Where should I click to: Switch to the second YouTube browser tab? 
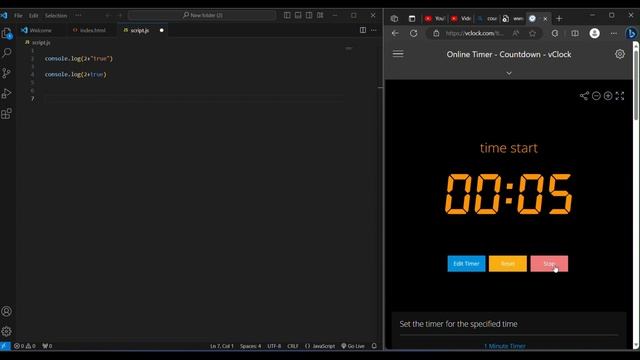coord(460,18)
